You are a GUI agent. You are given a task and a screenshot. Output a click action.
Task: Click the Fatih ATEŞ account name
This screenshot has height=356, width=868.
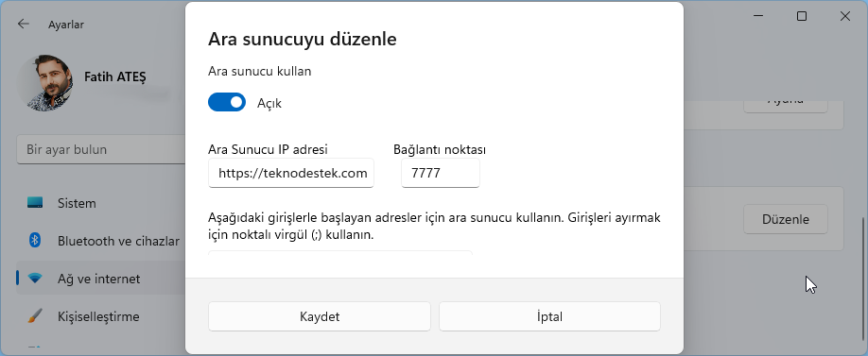pos(115,76)
